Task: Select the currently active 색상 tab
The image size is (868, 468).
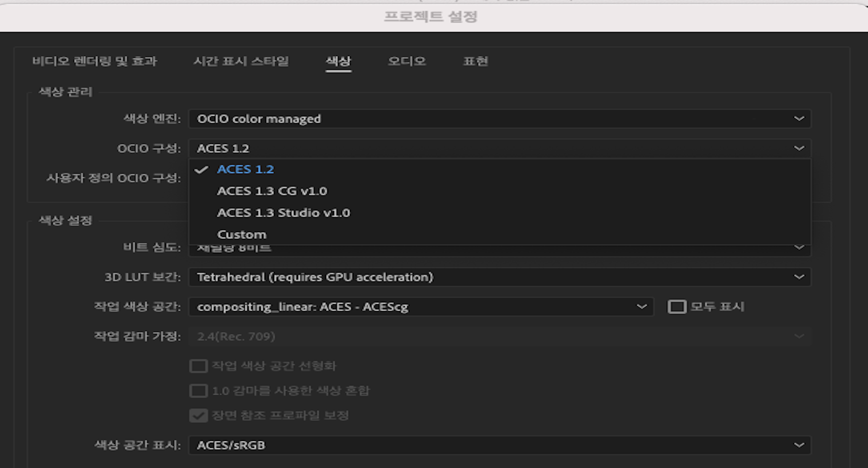Action: (339, 62)
